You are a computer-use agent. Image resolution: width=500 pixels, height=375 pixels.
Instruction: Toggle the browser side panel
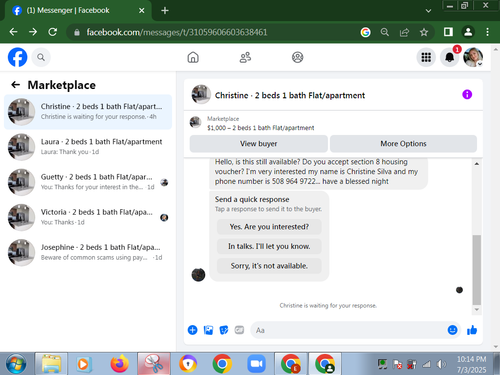(x=448, y=32)
